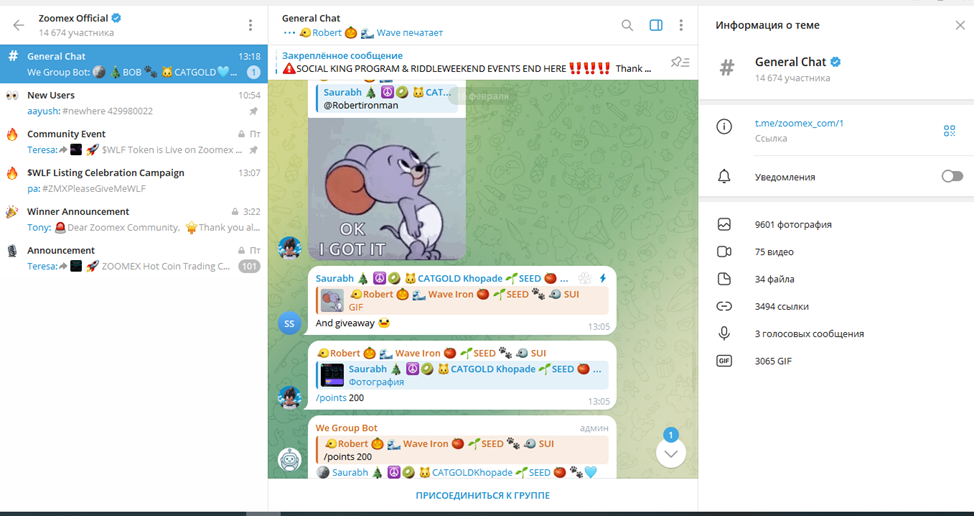The height and width of the screenshot is (516, 974).
Task: Open $WLF Listing Celebration Campaign topic
Action: [134, 181]
